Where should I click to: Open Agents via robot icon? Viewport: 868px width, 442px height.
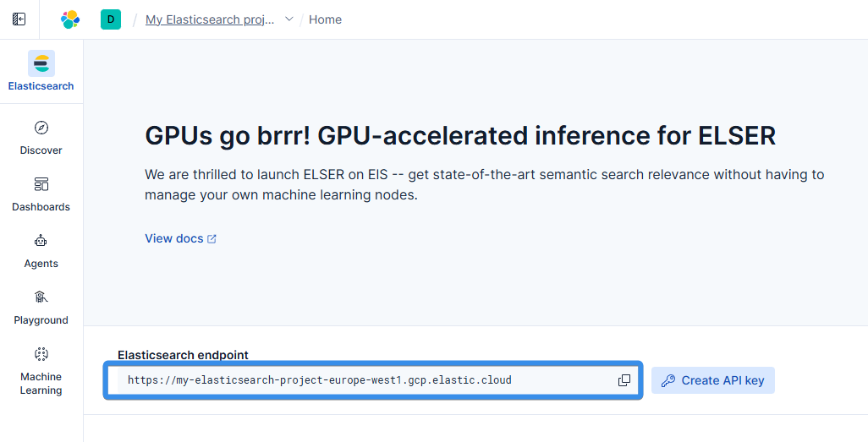pos(41,241)
